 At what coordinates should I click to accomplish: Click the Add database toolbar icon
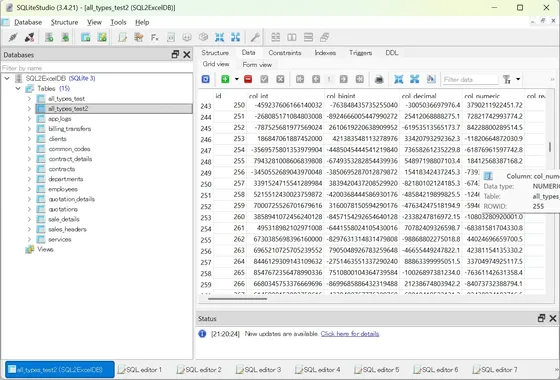click(x=49, y=37)
